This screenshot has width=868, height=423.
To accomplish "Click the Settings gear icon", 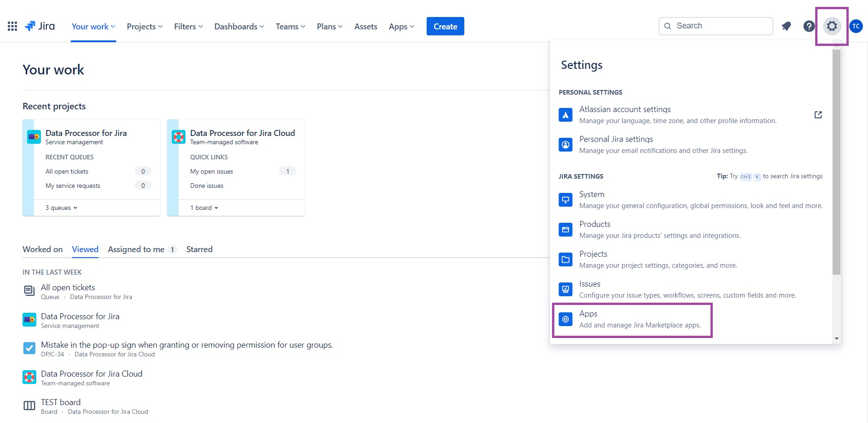I will [x=832, y=26].
